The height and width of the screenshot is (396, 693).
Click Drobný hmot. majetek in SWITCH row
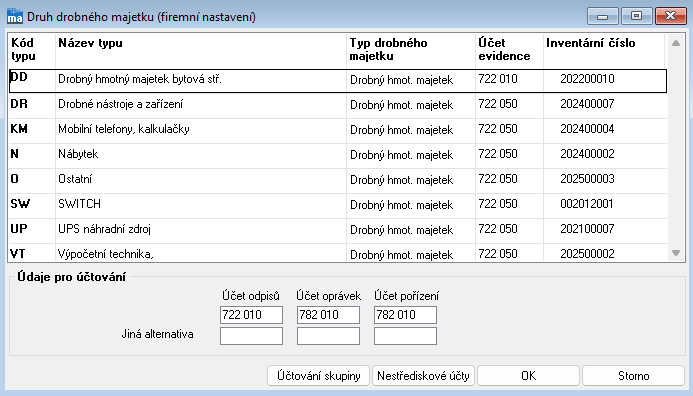pos(401,205)
